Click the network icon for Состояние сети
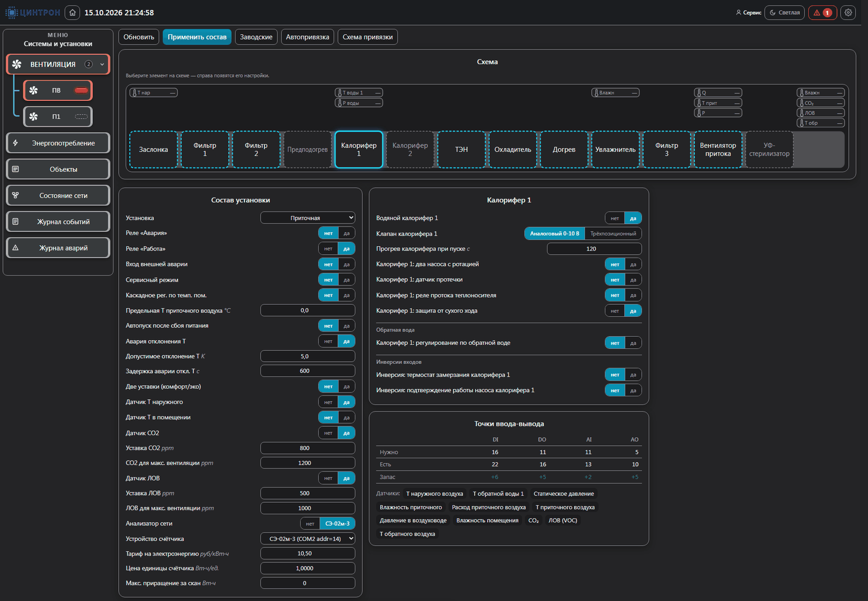868x601 pixels. (x=15, y=195)
